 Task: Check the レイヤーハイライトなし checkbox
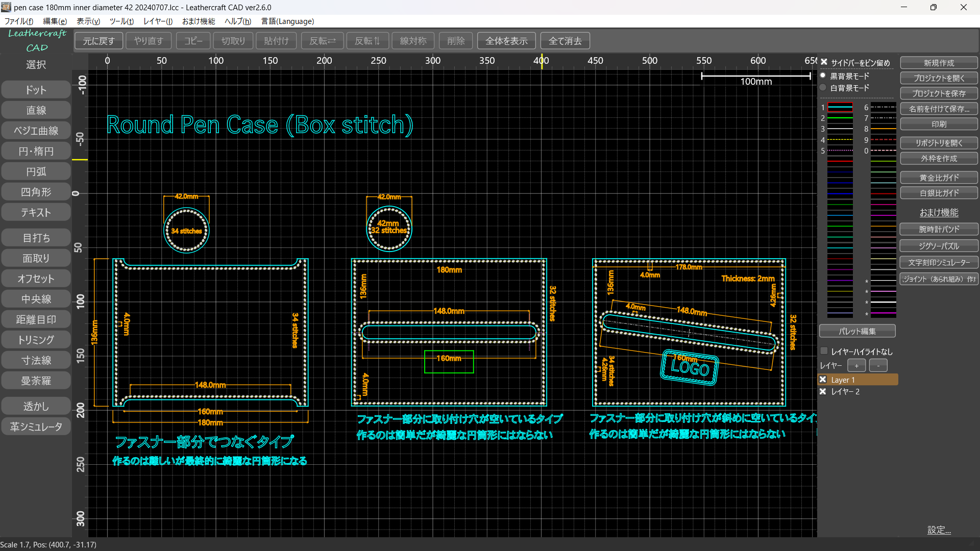click(x=824, y=351)
